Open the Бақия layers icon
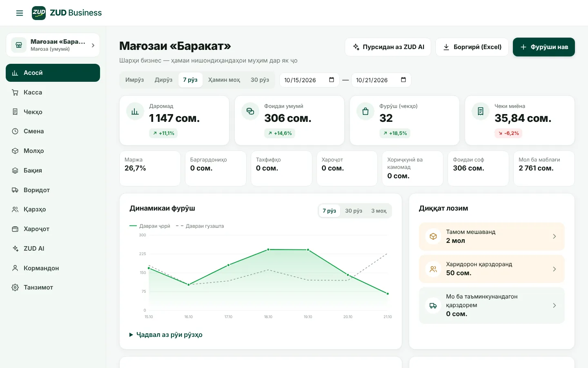Image resolution: width=588 pixels, height=368 pixels. coord(15,171)
